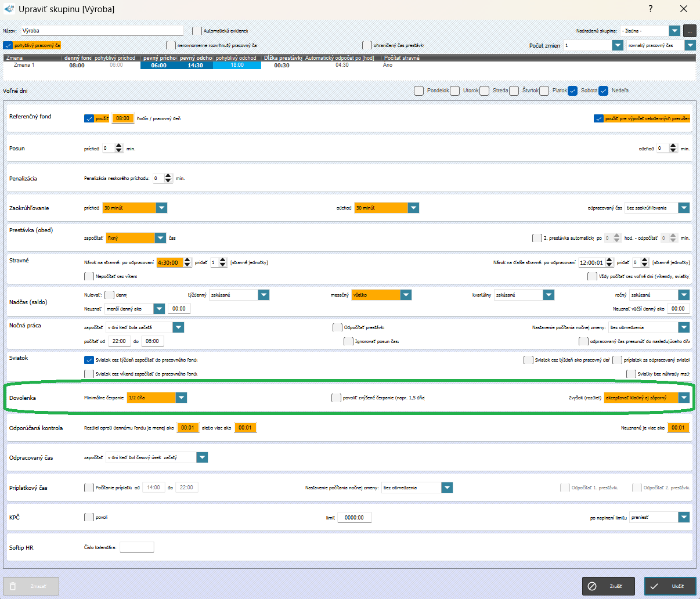Click the application logo icon in title bar
The width and height of the screenshot is (700, 599).
(9, 9)
